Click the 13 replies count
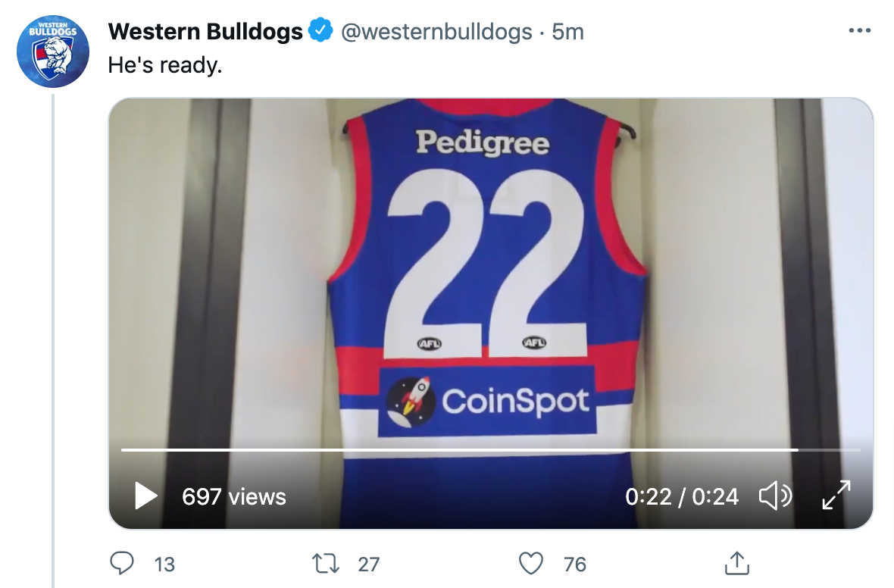The height and width of the screenshot is (588, 894). pos(164,565)
